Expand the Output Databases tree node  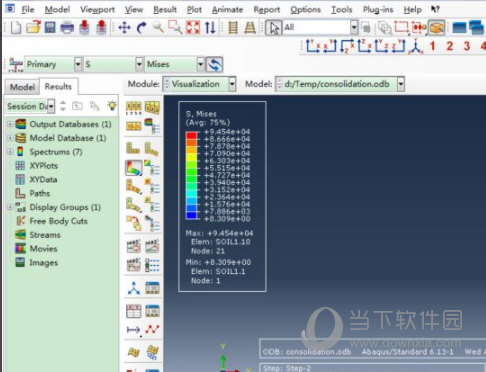coord(10,124)
